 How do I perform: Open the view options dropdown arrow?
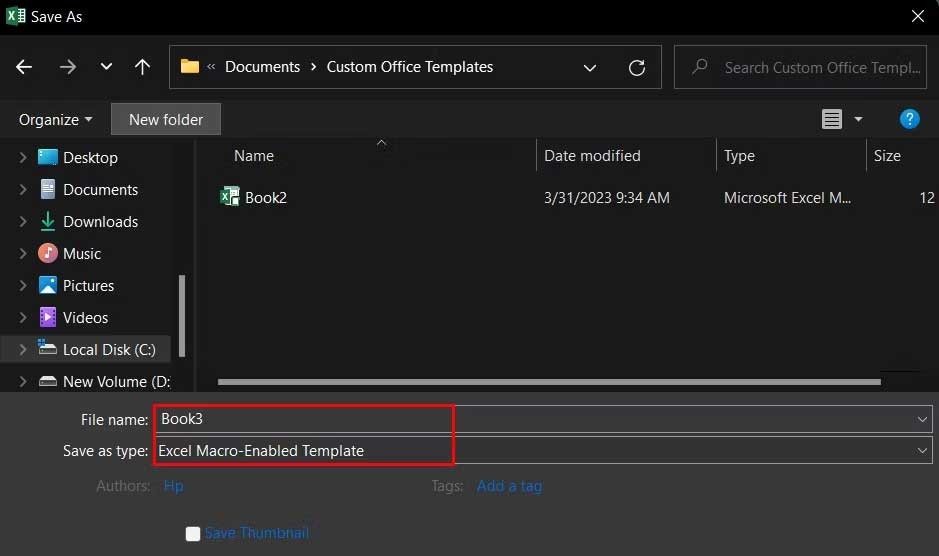(x=858, y=119)
